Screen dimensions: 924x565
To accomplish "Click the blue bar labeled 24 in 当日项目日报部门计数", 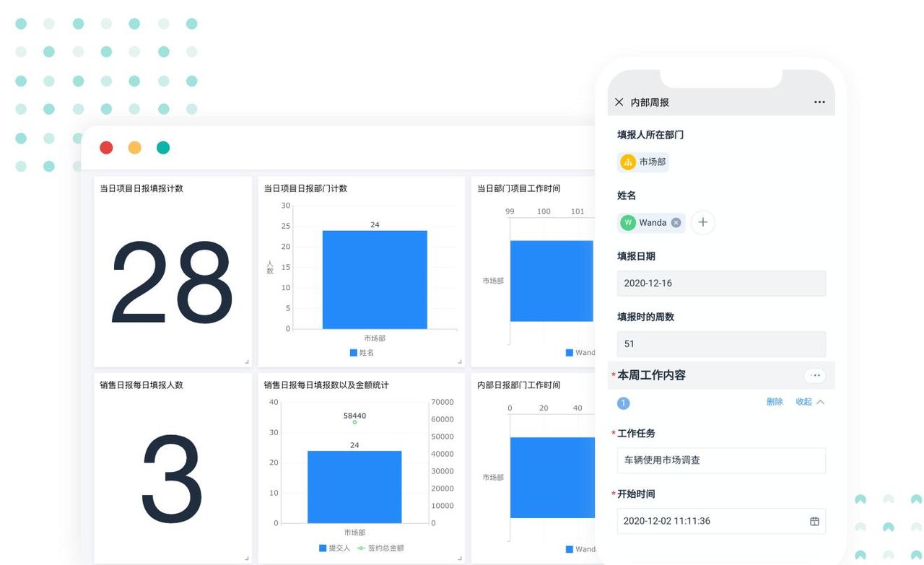I will [375, 280].
